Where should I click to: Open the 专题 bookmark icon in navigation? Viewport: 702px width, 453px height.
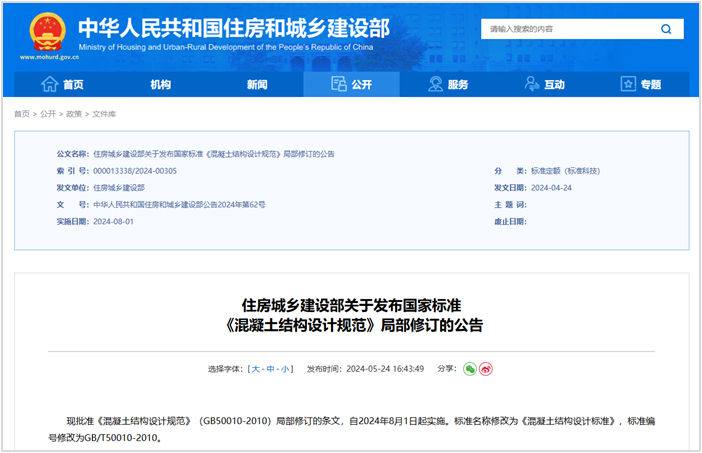click(x=627, y=85)
